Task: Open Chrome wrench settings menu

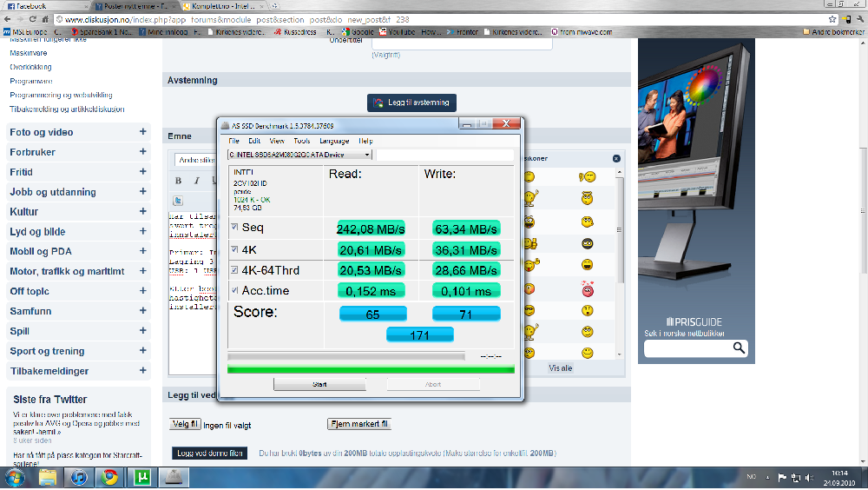Action: (859, 19)
